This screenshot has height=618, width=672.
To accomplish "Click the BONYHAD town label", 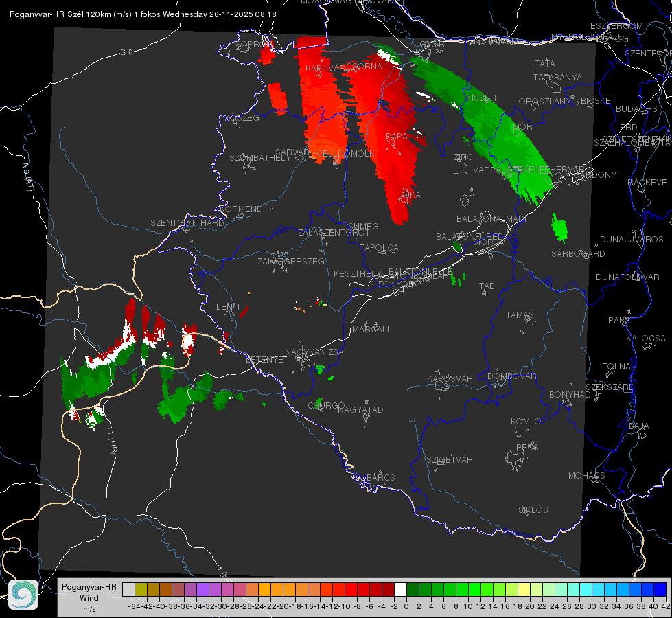I will pyautogui.click(x=570, y=395).
